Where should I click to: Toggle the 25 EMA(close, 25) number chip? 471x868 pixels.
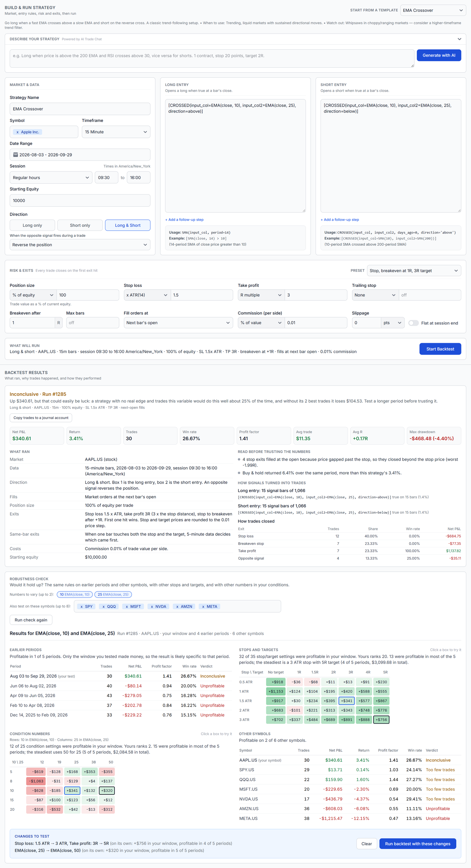point(113,594)
